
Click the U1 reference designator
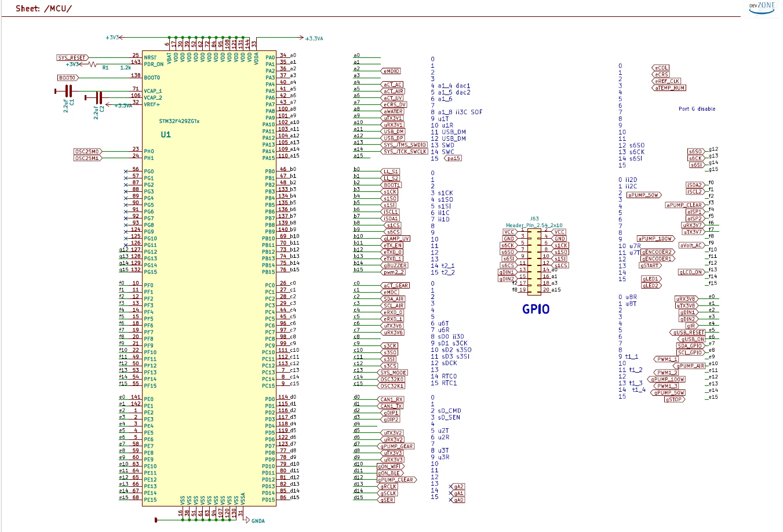(166, 134)
